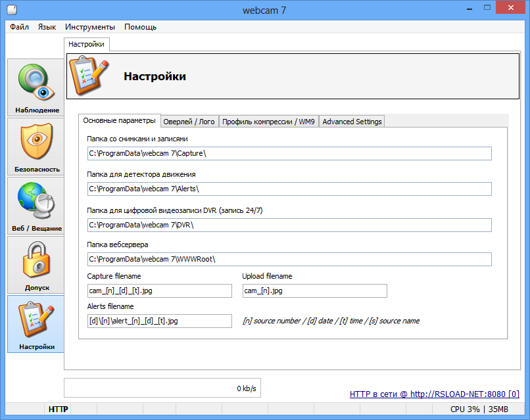Click the WWWRoot webserver folder field

pyautogui.click(x=289, y=259)
